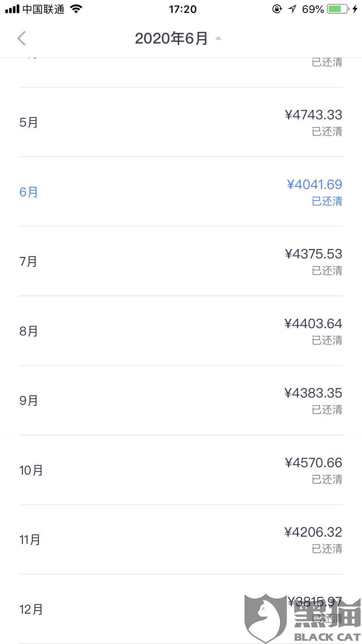
Task: Tap the charging bolt icon
Action: 355,9
